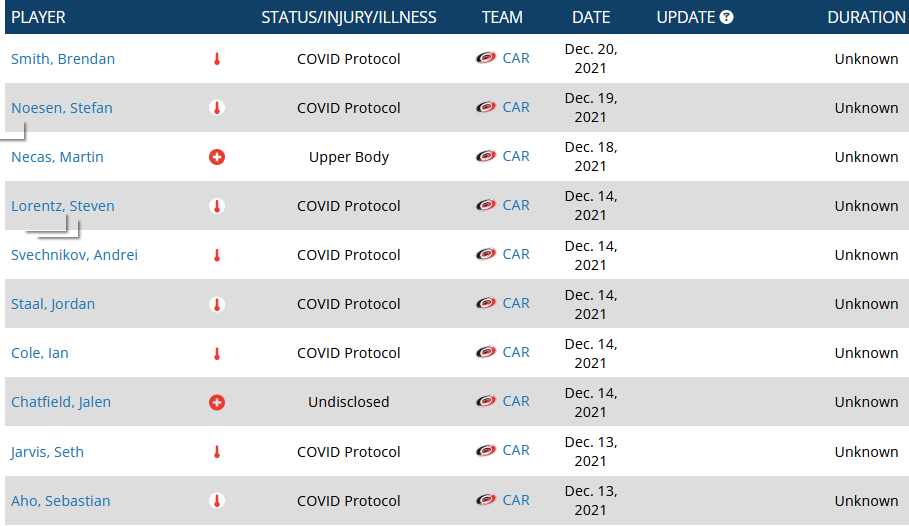Click thermometer icon in Seth Jarvis row
This screenshot has width=909, height=526.
[x=217, y=452]
